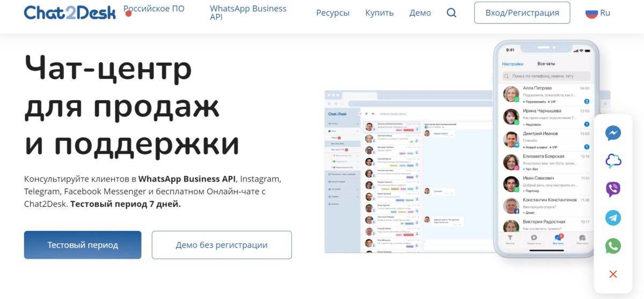
Task: Open the Ресурсы menu
Action: (333, 13)
